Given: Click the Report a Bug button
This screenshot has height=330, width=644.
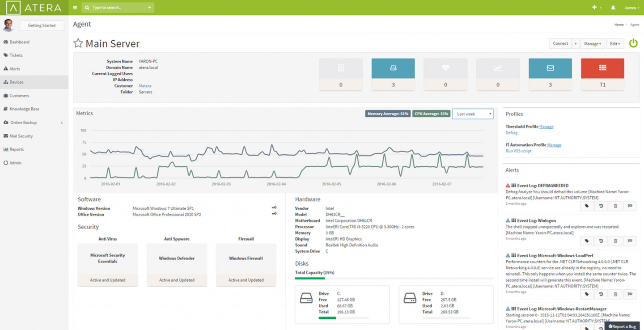Looking at the screenshot, I should click(622, 326).
